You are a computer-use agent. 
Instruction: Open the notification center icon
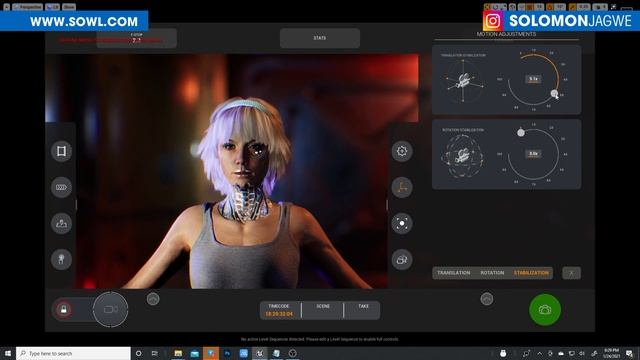click(x=629, y=353)
